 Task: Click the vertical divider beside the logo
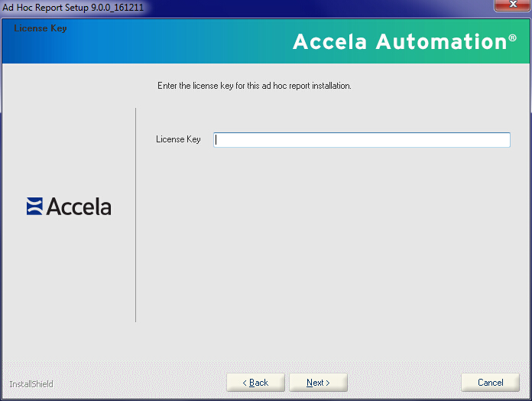coord(135,214)
